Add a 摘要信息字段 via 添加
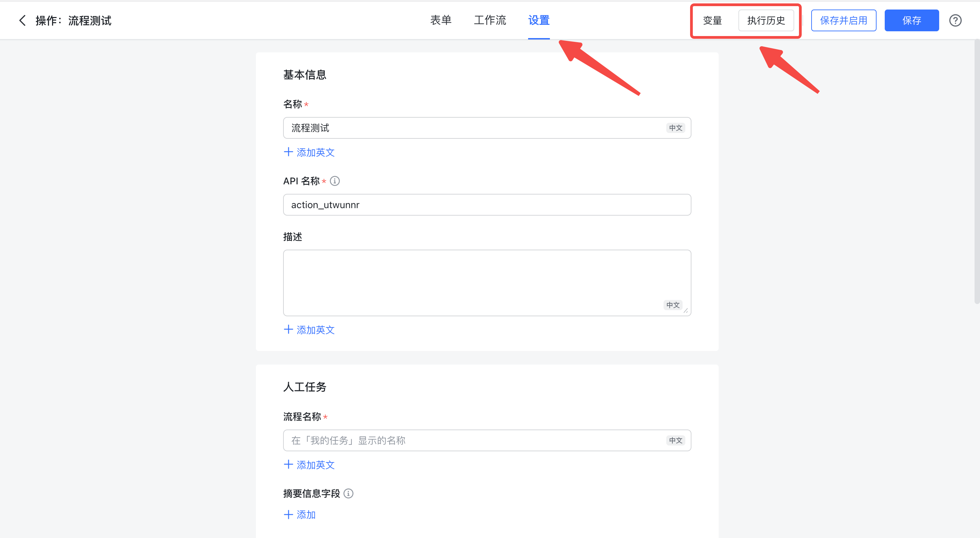This screenshot has height=538, width=980. 300,515
